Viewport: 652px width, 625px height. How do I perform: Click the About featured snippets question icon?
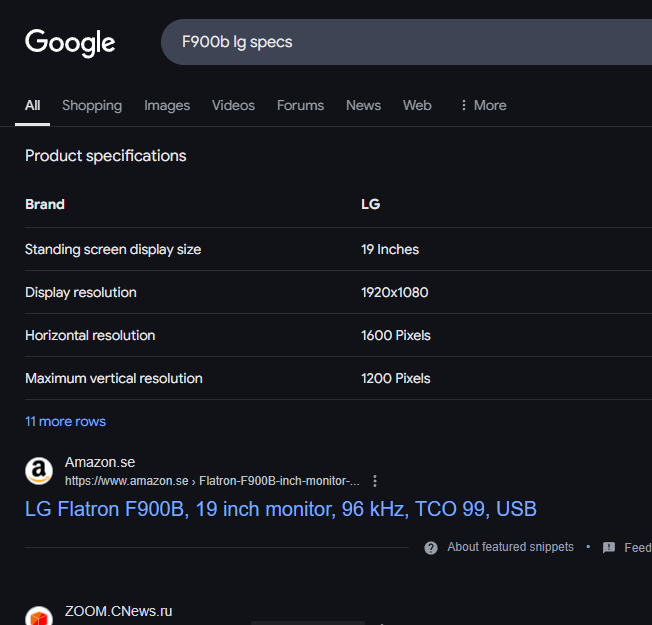coord(431,548)
